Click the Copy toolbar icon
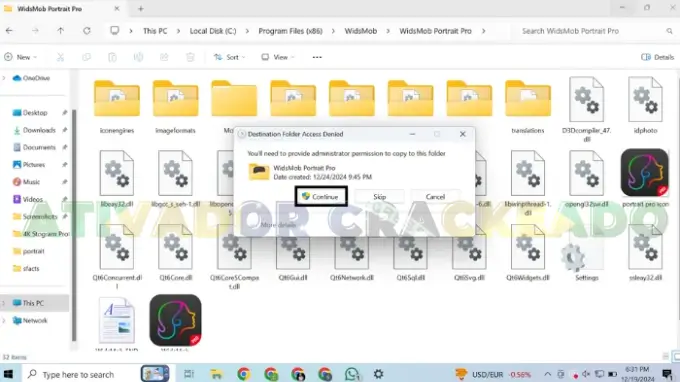Screen dimensions: 680x382 point(86,57)
